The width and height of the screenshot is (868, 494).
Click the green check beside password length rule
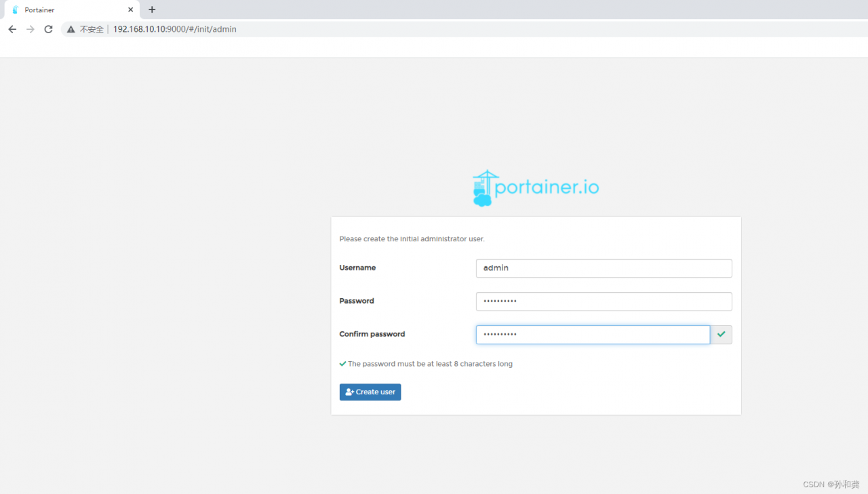[x=342, y=364]
